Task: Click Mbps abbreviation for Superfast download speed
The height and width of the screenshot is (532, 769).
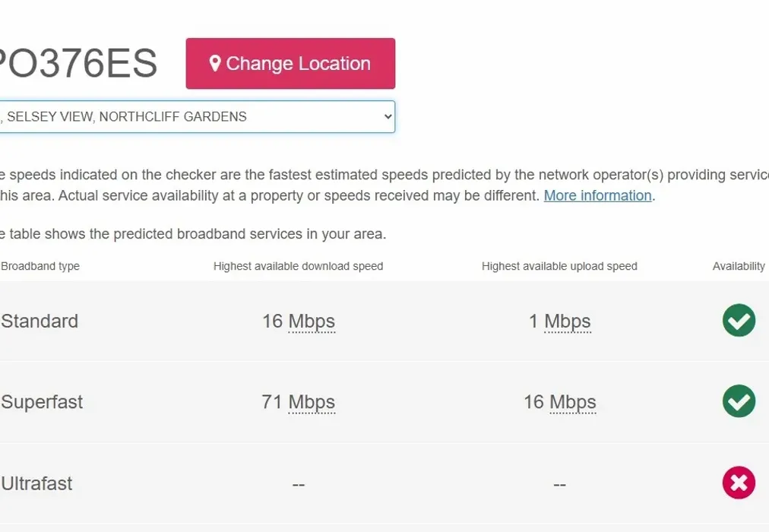Action: click(x=312, y=402)
